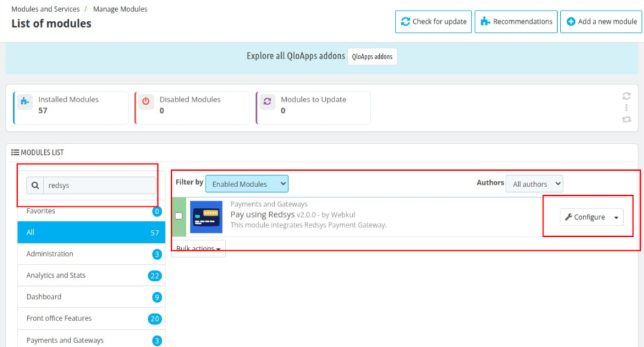Click the Modules to Update tile

pos(313,108)
